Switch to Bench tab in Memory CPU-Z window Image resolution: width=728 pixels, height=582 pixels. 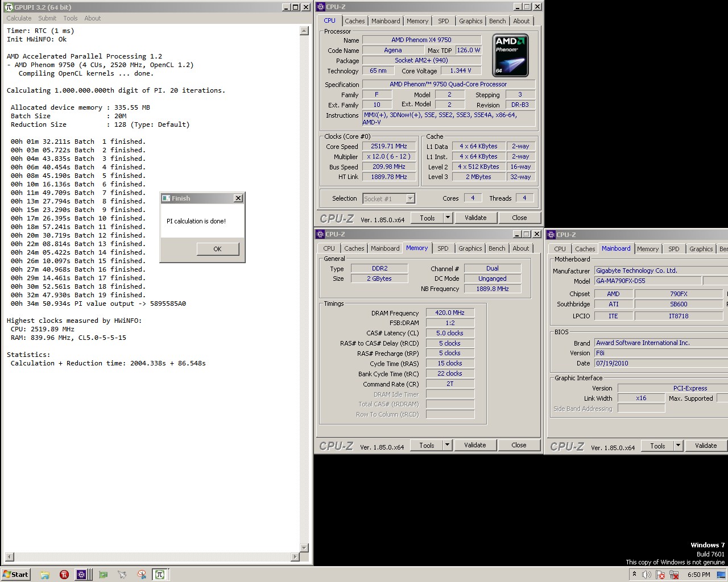(497, 248)
